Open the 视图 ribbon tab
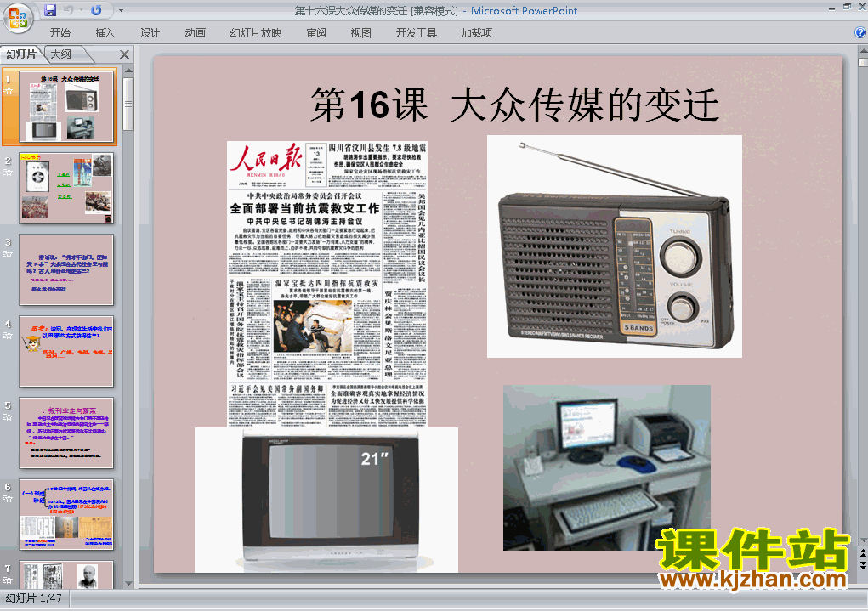 360,32
